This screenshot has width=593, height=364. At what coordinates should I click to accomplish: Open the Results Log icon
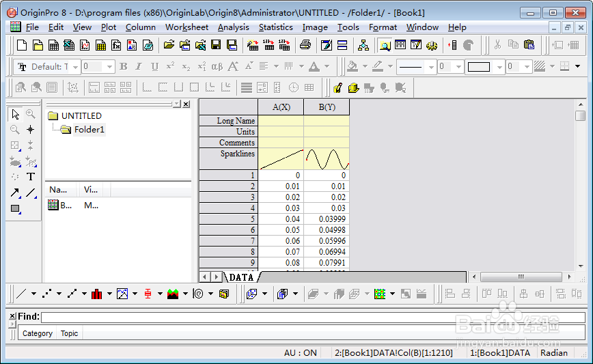pos(400,45)
